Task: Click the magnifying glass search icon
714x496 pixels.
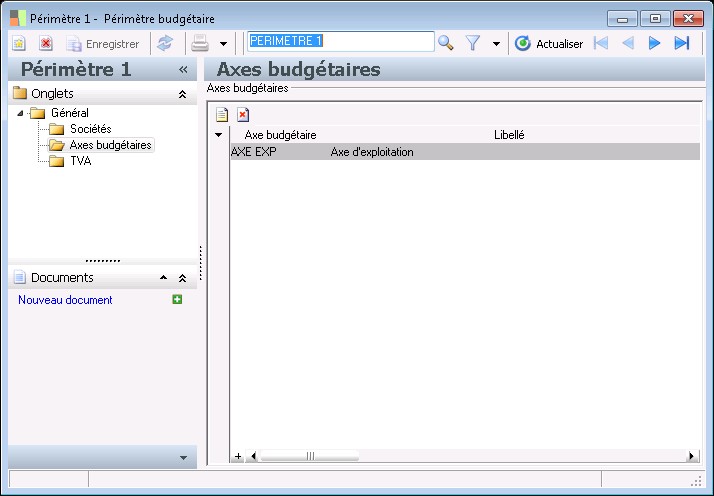Action: click(x=445, y=43)
